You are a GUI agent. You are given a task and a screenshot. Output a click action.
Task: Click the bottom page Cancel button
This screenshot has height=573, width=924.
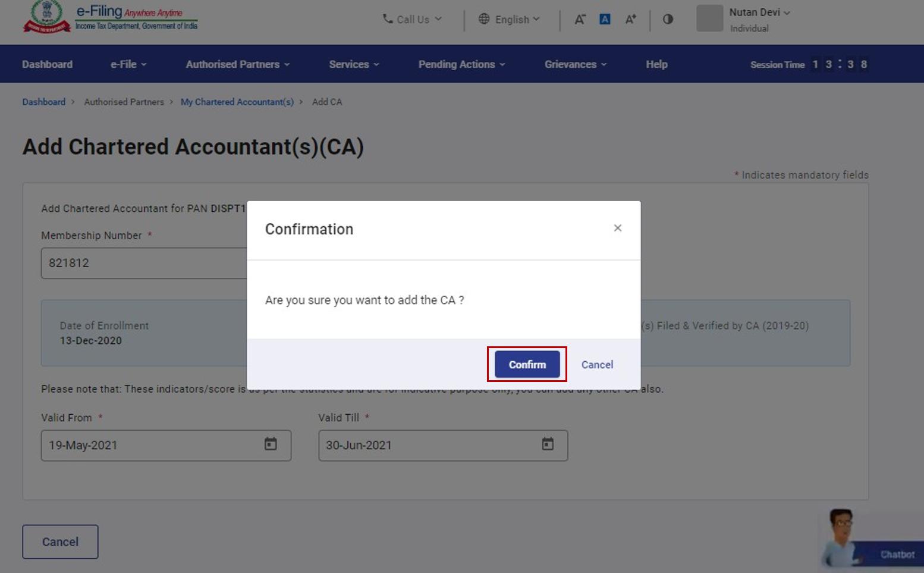[60, 541]
